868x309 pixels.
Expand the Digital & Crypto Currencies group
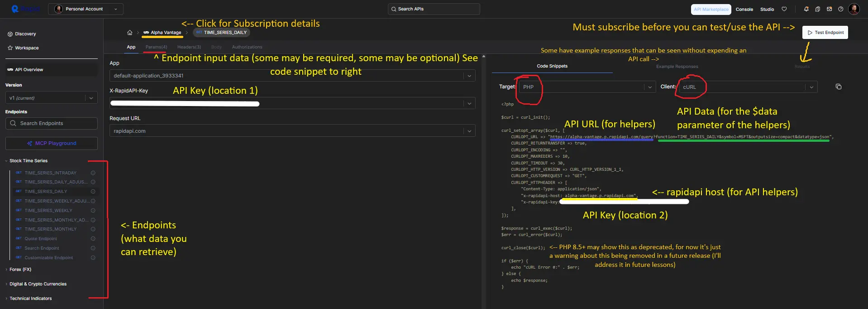coord(38,284)
